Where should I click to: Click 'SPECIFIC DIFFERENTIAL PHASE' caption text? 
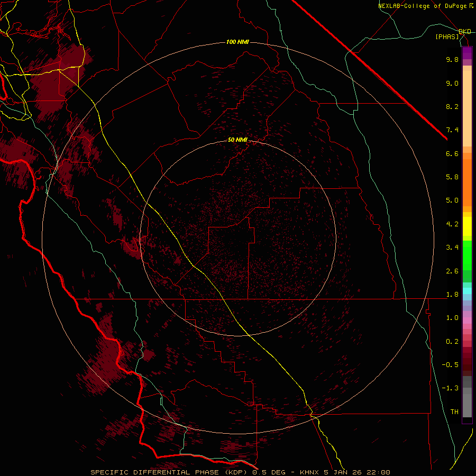(x=154, y=472)
